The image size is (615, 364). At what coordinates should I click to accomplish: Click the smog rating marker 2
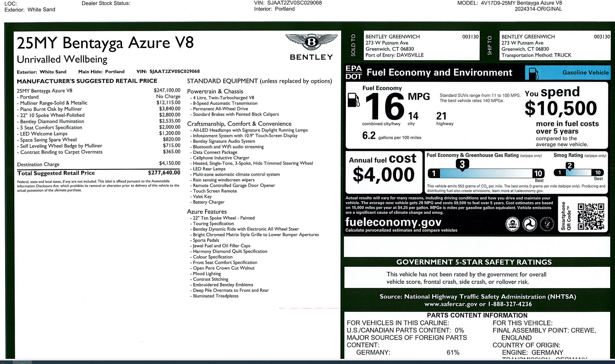(x=570, y=165)
